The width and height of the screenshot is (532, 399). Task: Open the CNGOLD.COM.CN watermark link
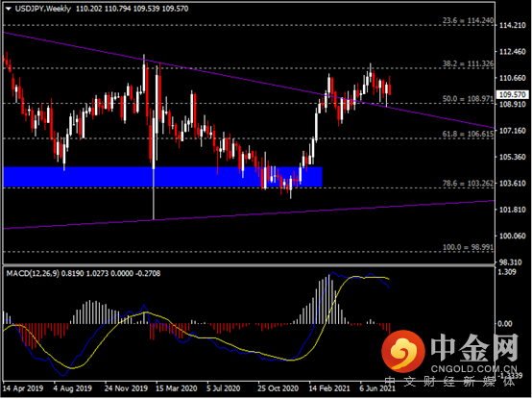pyautogui.click(x=474, y=369)
